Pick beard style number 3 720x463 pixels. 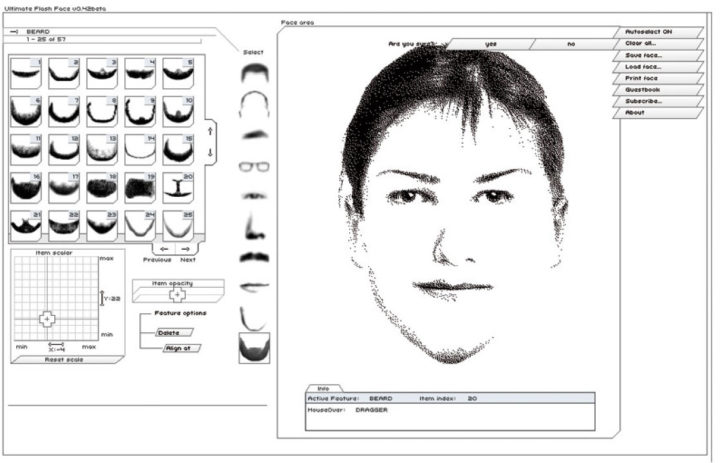(x=102, y=73)
